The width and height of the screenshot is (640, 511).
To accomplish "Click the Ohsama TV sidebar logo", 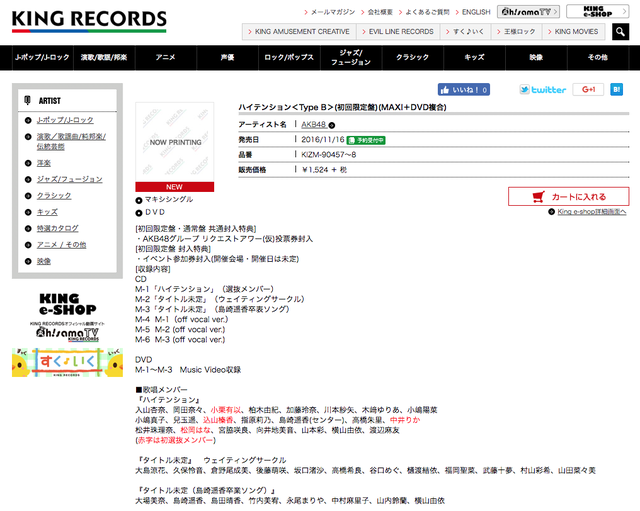I will [x=67, y=332].
